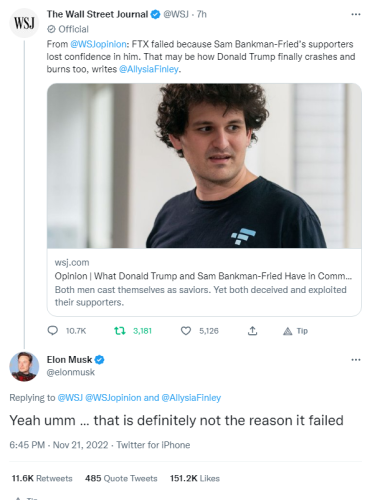Click the Elon Musk display name
This screenshot has height=500, width=370.
(x=69, y=360)
